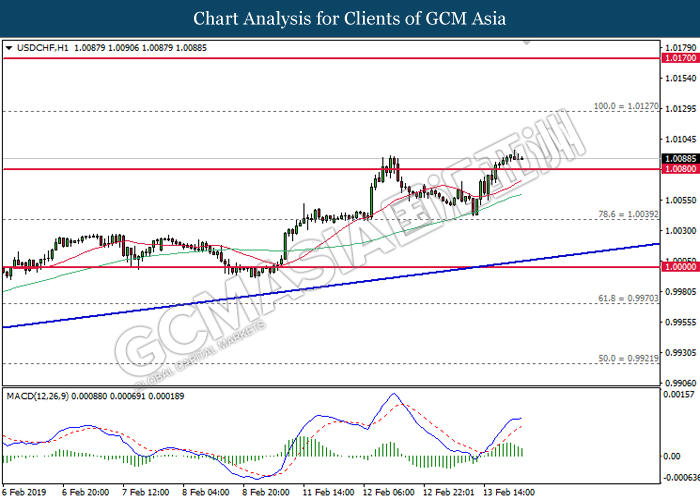This screenshot has width=700, height=500.
Task: Click the triangle before USDCHF,H1
Action: pyautogui.click(x=8, y=48)
